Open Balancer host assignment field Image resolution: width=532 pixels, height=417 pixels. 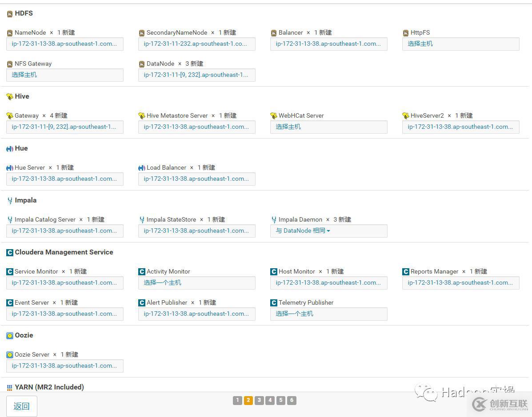pos(329,44)
